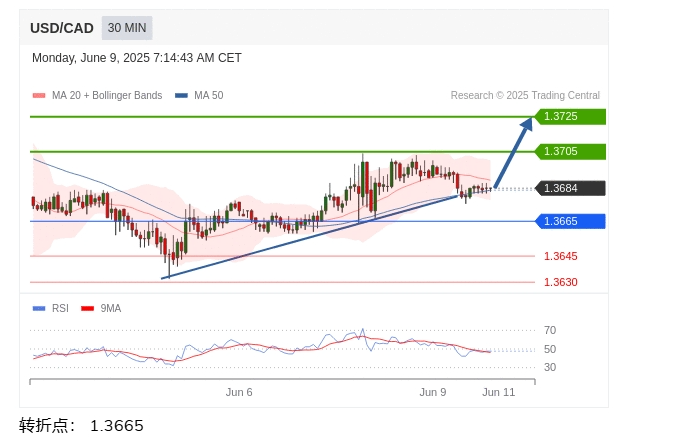This screenshot has width=683, height=446.
Task: Click the 1.3630 support level label
Action: click(561, 282)
